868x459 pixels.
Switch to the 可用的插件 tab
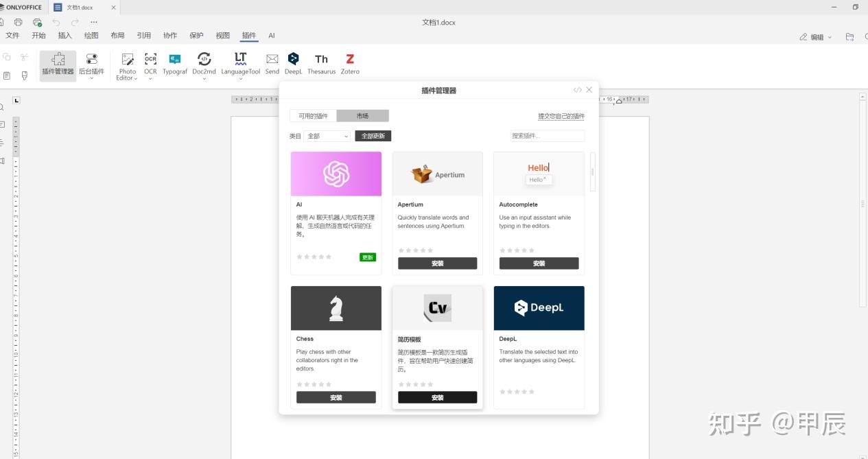tap(313, 116)
